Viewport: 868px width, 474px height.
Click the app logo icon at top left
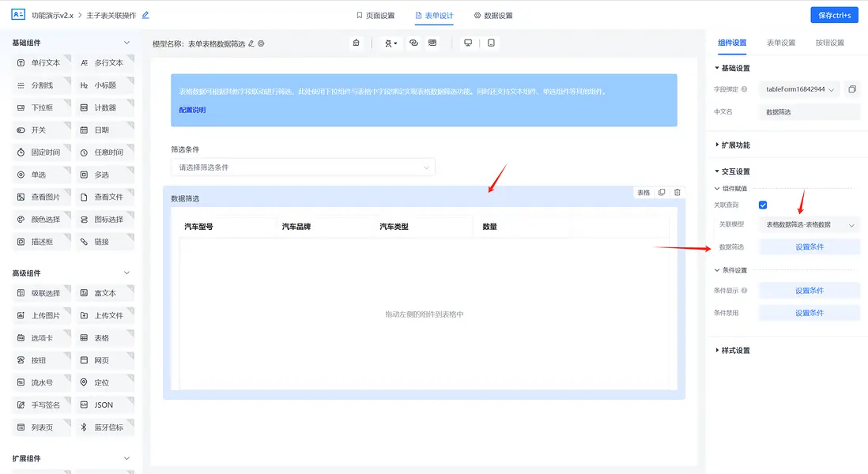click(17, 14)
